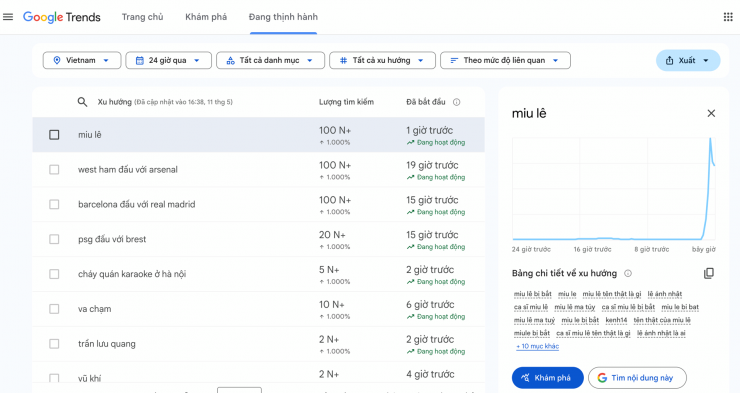The height and width of the screenshot is (393, 740).
Task: Click the 19 giờ trước start time
Action: [x=432, y=165]
